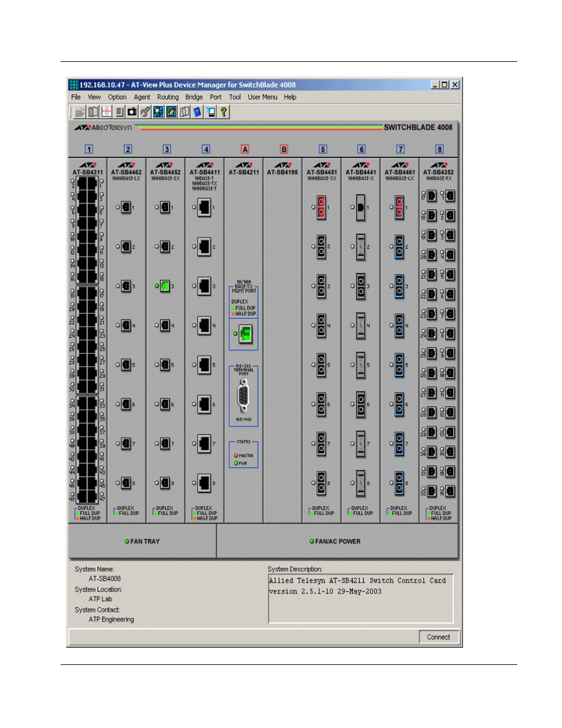Click the ATP Engineering system contact value
Viewport: 562px width, 728px height.
click(111, 620)
